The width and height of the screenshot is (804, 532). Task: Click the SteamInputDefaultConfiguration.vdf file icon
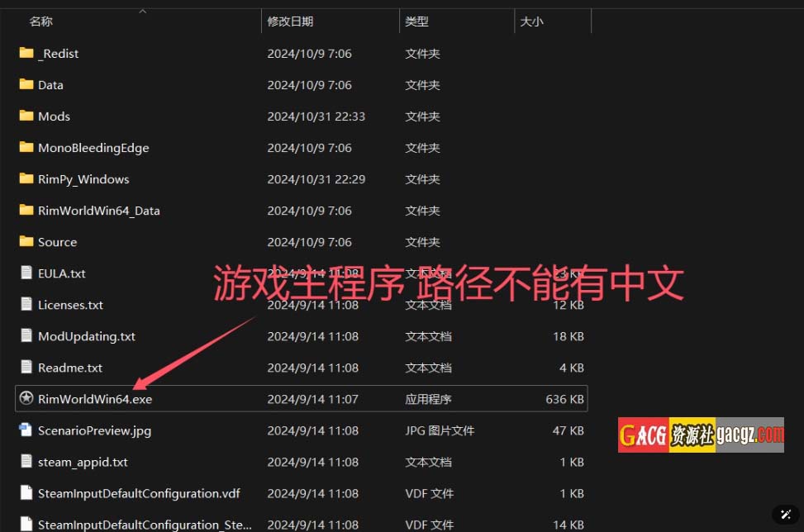[26, 493]
